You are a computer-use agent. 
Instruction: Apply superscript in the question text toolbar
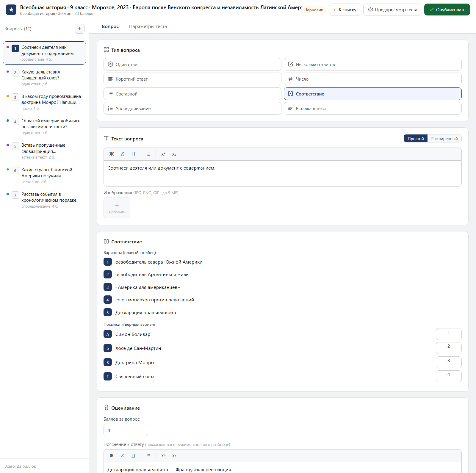click(x=163, y=154)
